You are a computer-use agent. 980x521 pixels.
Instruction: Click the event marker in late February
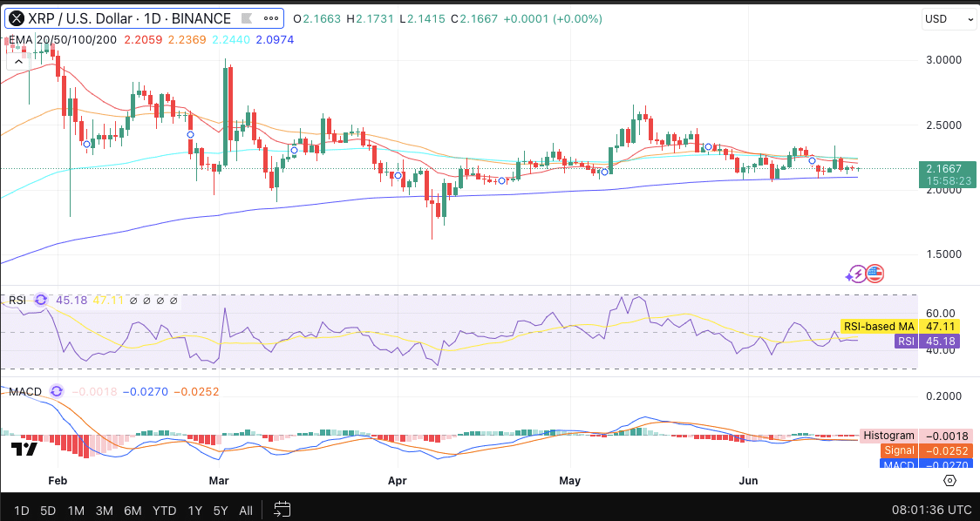(191, 134)
